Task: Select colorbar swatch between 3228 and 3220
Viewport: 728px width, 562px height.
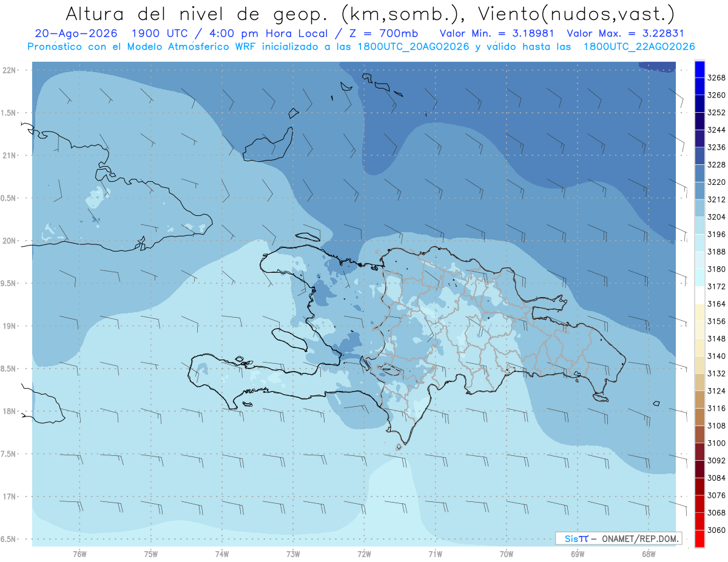Action: point(699,173)
